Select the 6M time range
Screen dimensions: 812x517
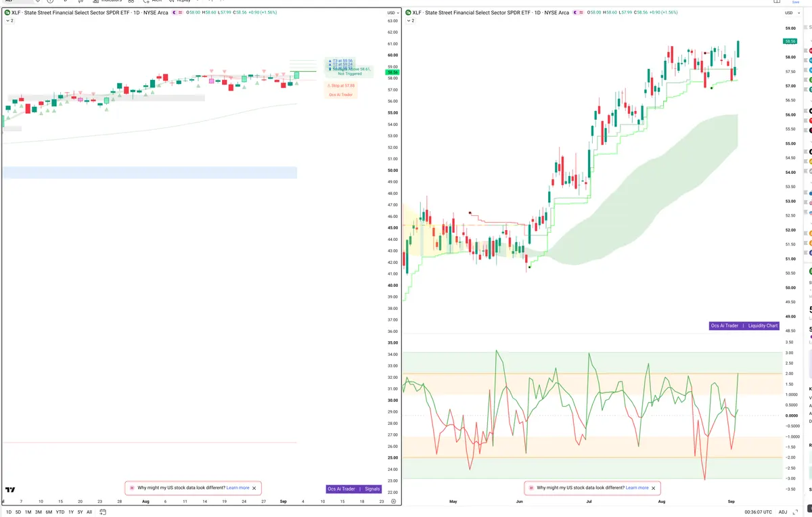(49, 512)
